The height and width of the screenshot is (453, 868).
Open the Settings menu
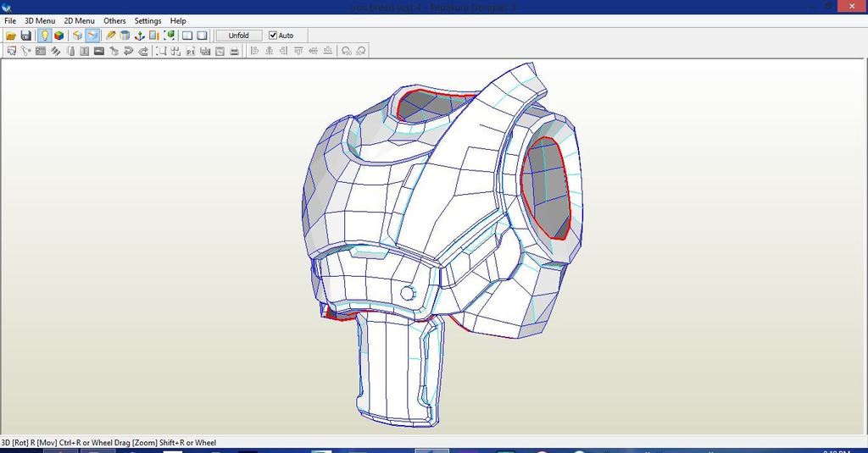(x=147, y=20)
